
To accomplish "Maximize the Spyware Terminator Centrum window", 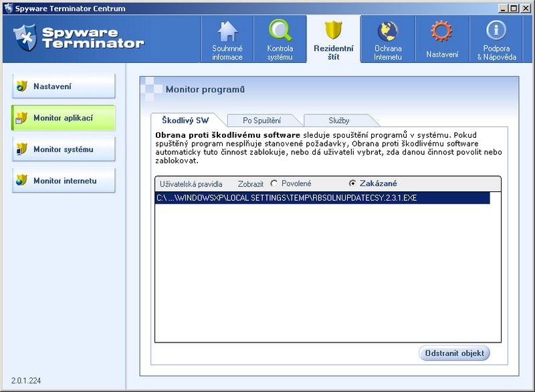I will [513, 8].
